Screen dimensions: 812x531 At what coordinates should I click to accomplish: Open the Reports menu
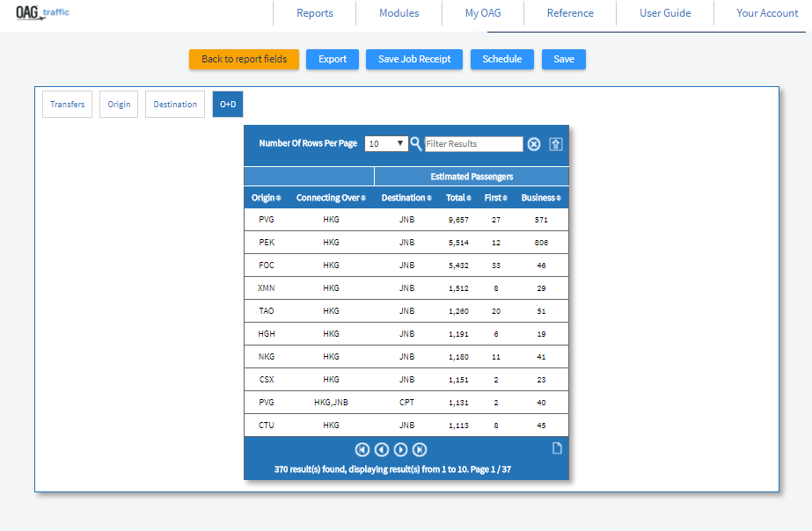315,13
